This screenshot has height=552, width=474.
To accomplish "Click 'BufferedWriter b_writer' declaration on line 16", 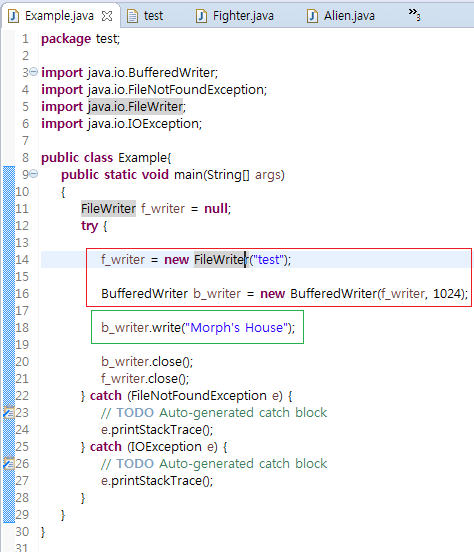I will point(171,294).
